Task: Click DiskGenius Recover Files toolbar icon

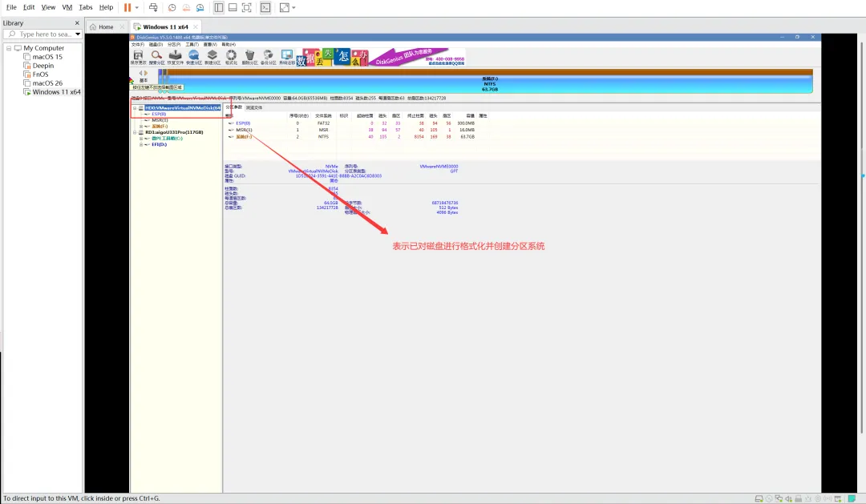Action: point(175,57)
